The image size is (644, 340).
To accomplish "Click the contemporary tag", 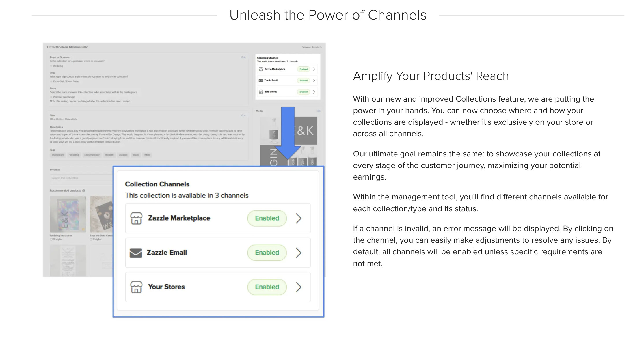I will (x=92, y=155).
